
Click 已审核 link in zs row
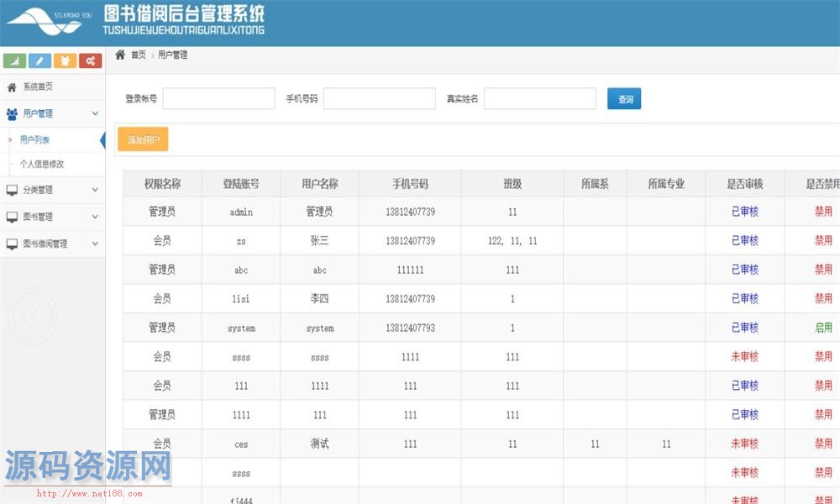click(744, 240)
